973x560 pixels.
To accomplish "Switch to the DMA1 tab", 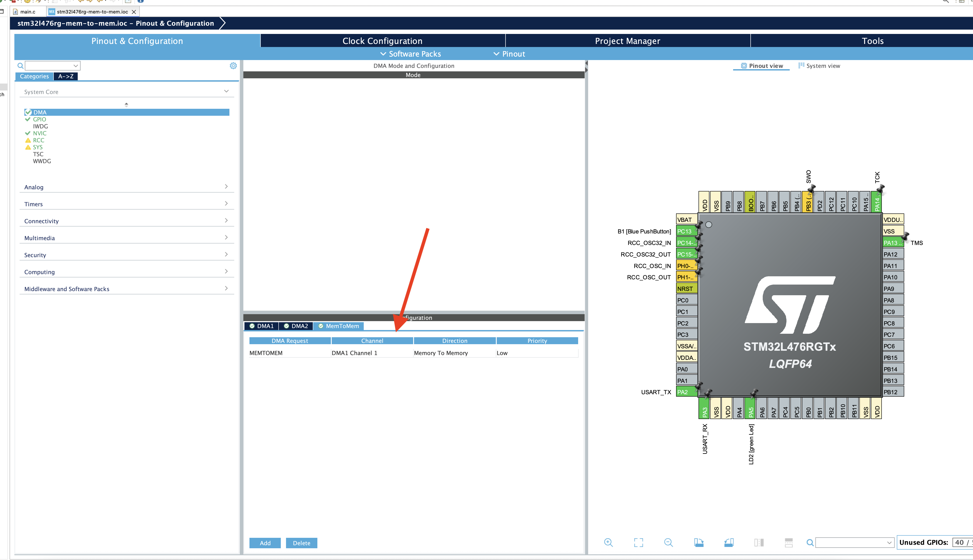I will tap(261, 326).
